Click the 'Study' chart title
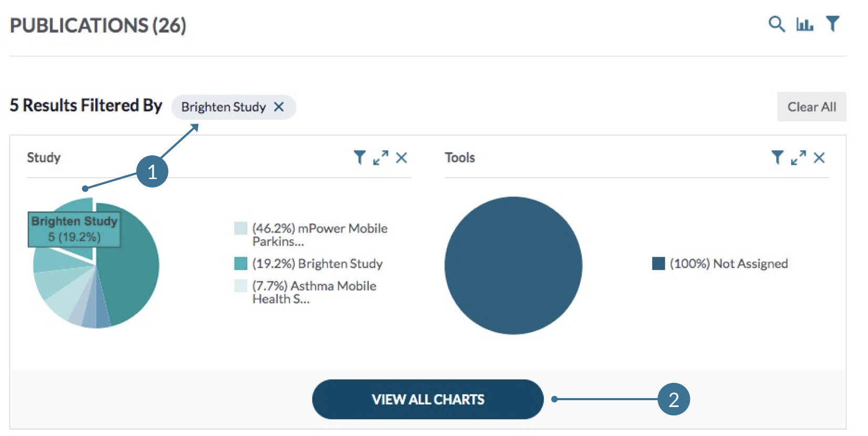Viewport: 868px width, 436px height. (44, 157)
